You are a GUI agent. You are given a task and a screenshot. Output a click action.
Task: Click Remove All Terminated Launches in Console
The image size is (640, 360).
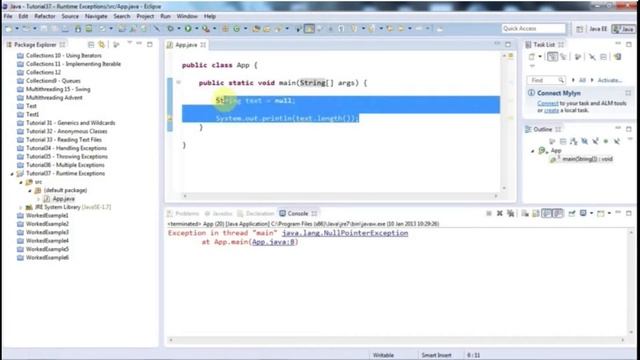(x=511, y=213)
